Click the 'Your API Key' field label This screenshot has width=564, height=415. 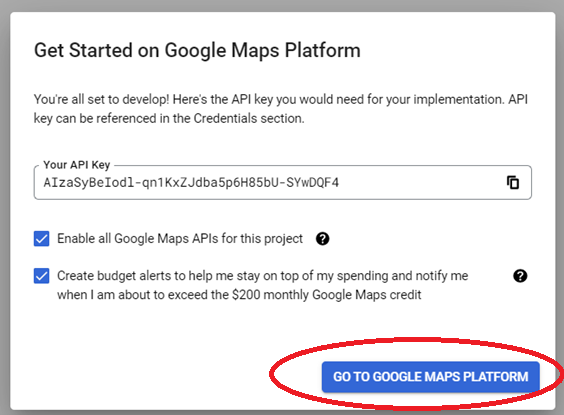76,165
